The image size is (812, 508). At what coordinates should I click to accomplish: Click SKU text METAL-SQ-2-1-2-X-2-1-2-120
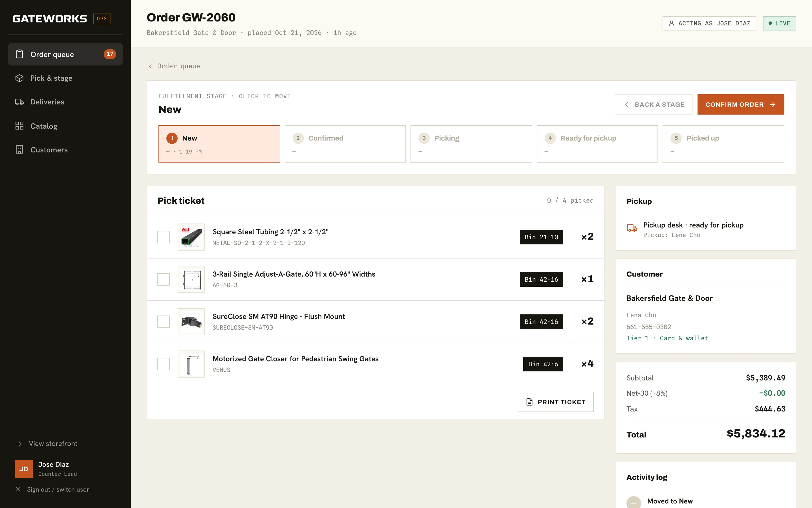[258, 243]
